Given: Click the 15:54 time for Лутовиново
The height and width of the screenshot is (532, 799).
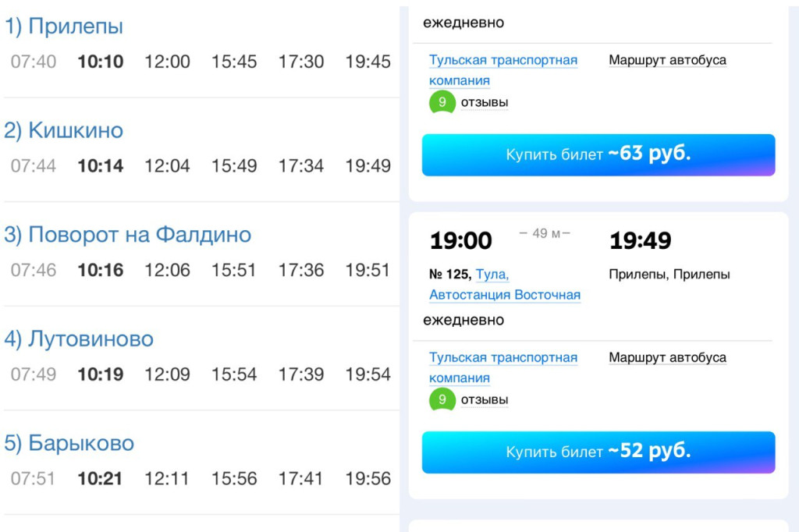Looking at the screenshot, I should (234, 374).
